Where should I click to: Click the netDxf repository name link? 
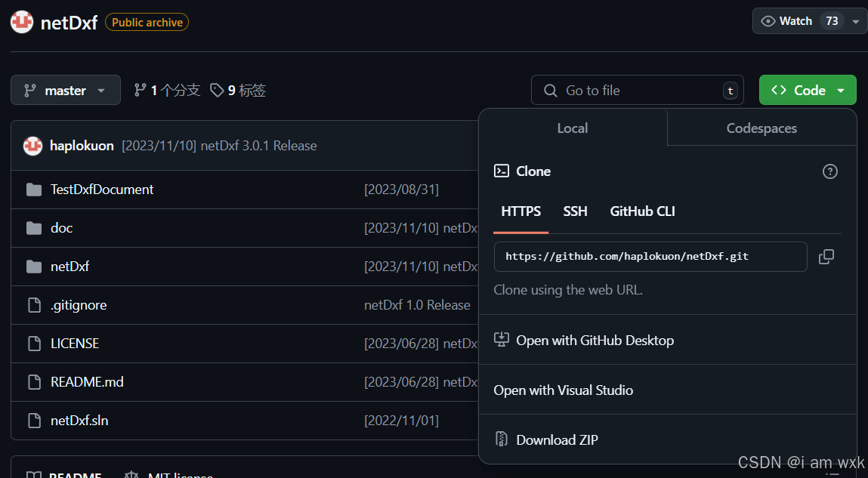pos(70,23)
